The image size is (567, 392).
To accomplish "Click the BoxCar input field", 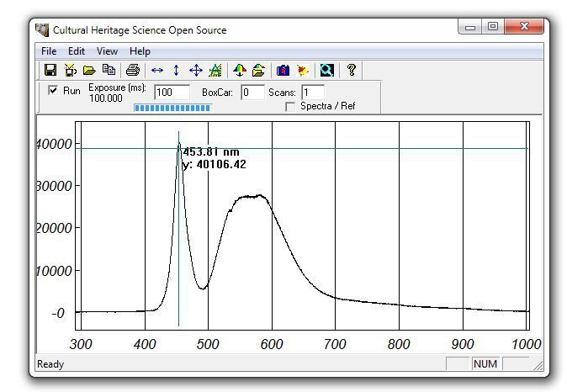I will click(252, 93).
